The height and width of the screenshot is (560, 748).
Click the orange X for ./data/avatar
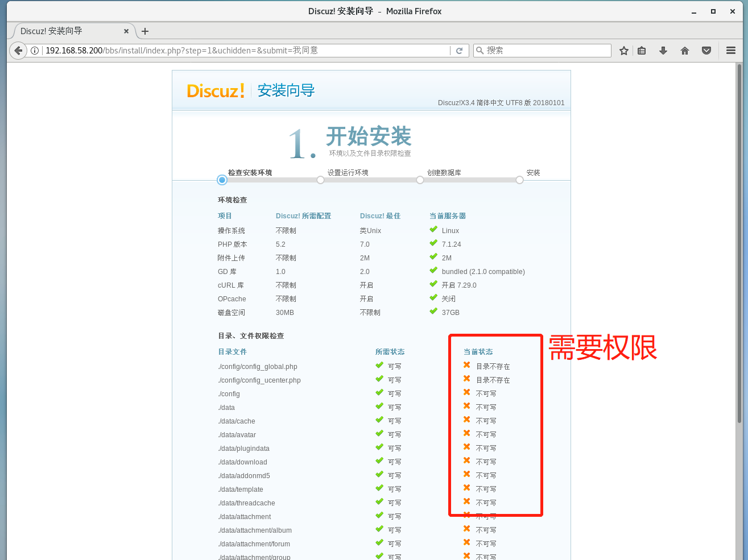467,434
